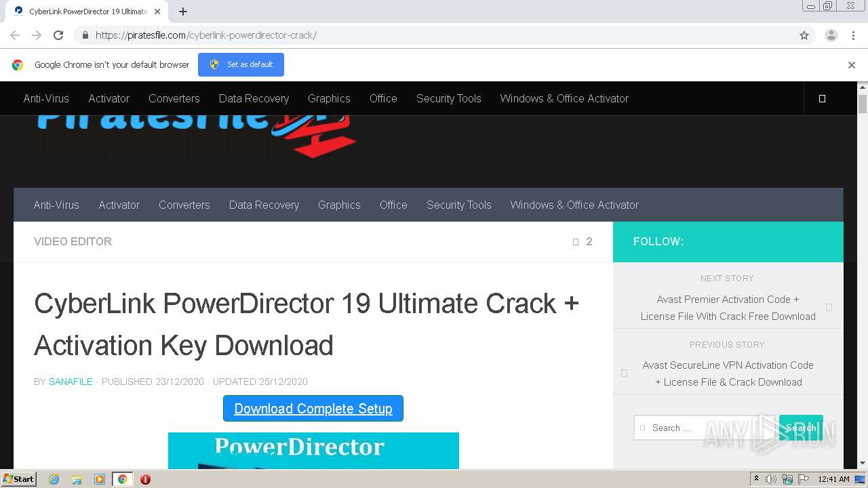The width and height of the screenshot is (868, 488).
Task: Open Graphics in top sticky menu
Action: click(x=329, y=98)
